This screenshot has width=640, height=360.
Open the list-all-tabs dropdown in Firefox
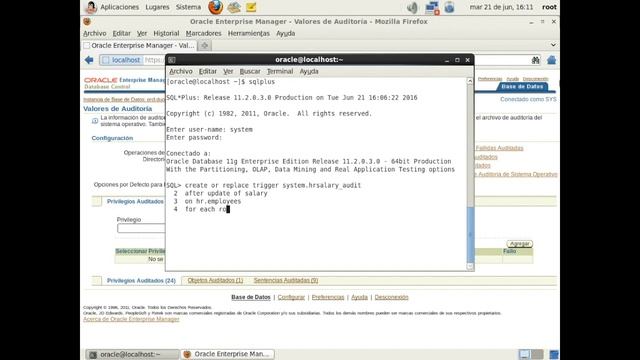(553, 45)
